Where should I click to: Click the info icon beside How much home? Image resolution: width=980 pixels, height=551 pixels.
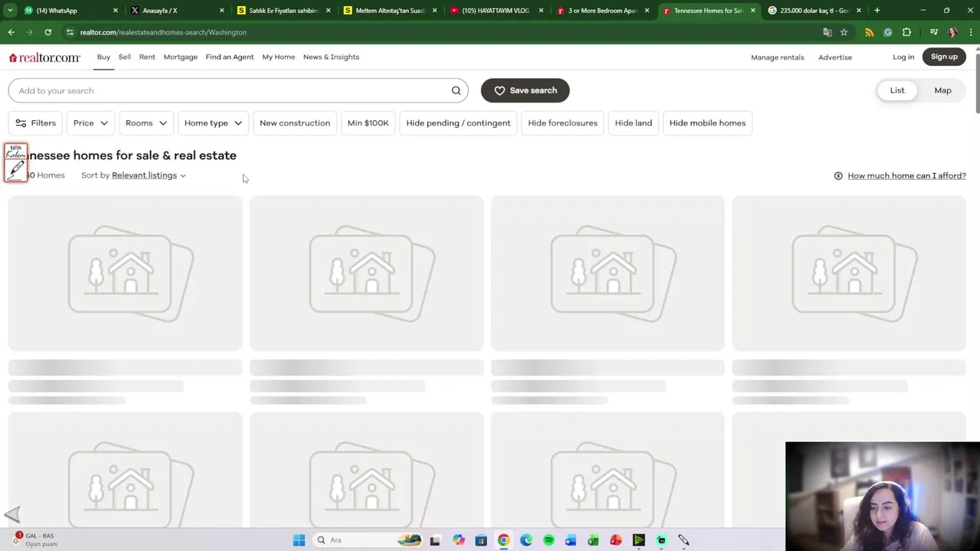(x=838, y=176)
